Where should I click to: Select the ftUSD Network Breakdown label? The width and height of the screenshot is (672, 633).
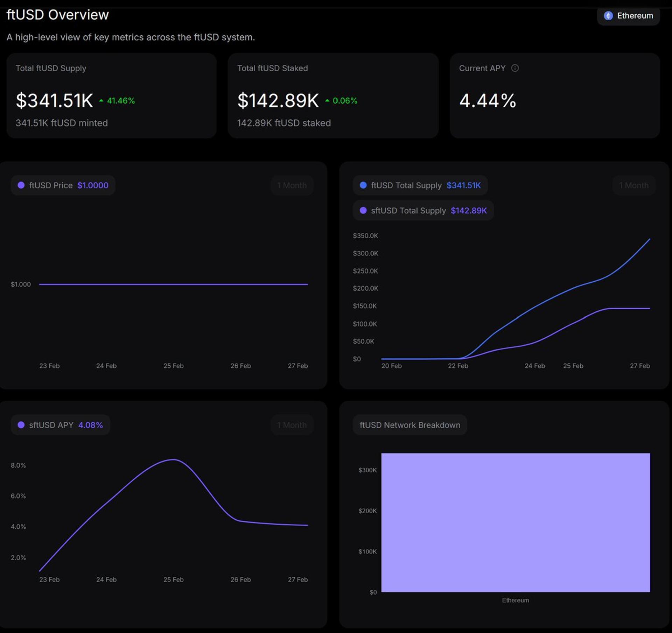[409, 425]
